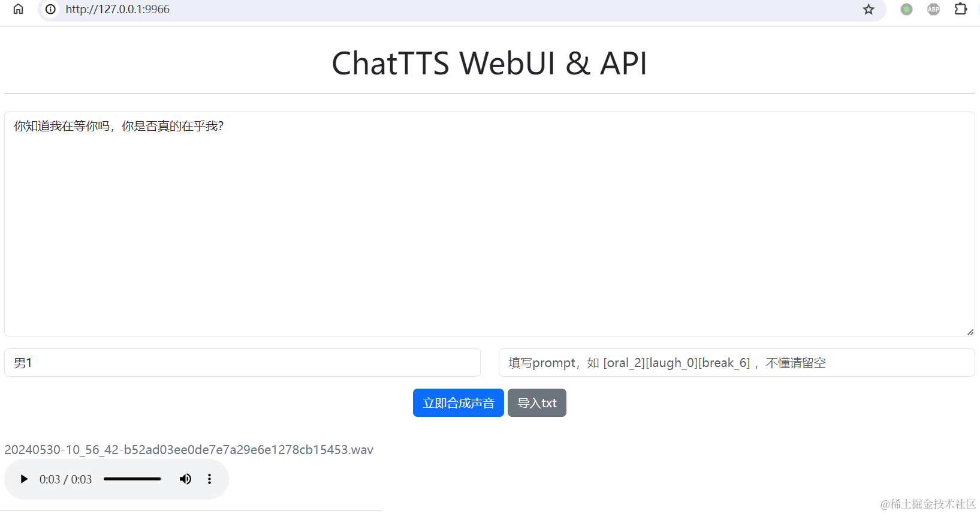Seek within the audio progress bar

pos(132,479)
